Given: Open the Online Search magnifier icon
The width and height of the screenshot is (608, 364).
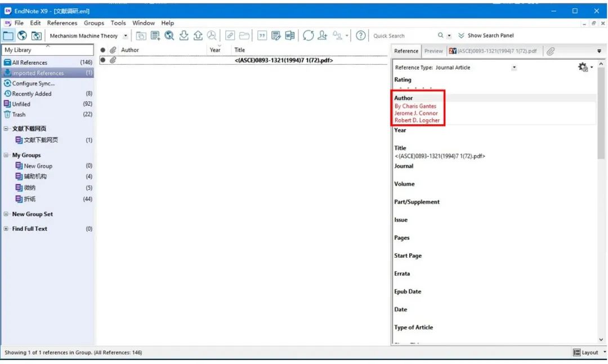Looking at the screenshot, I should point(169,35).
